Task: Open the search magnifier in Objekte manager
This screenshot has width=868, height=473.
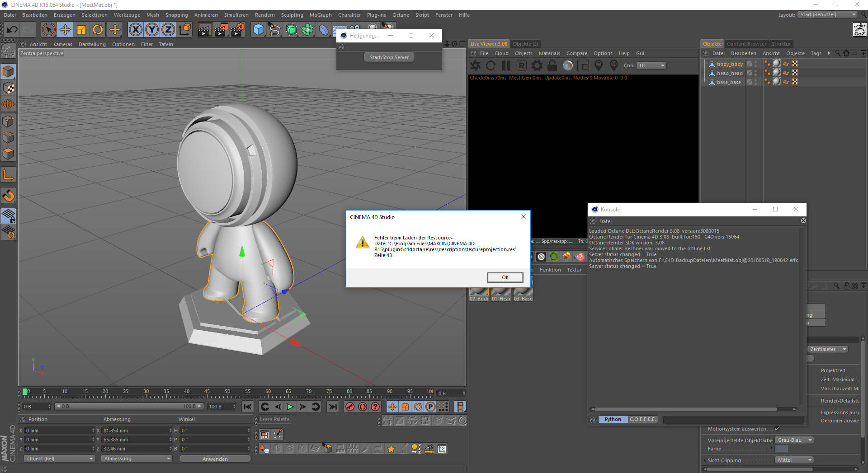Action: [838, 53]
